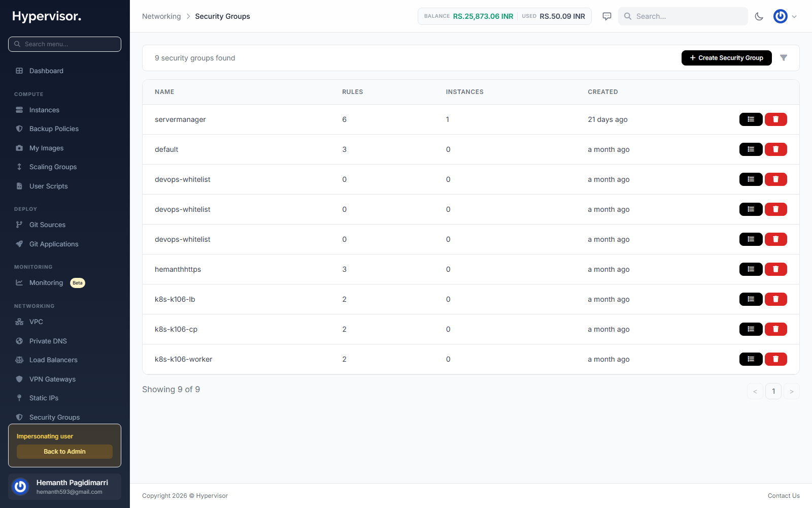
Task: Open rules for k8s-k106-worker group
Action: point(751,359)
